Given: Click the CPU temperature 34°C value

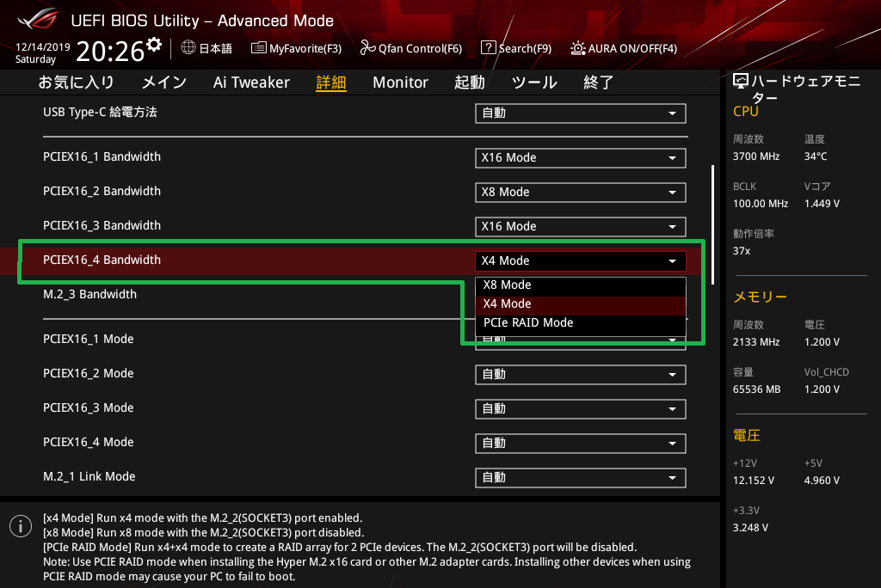Looking at the screenshot, I should point(816,156).
